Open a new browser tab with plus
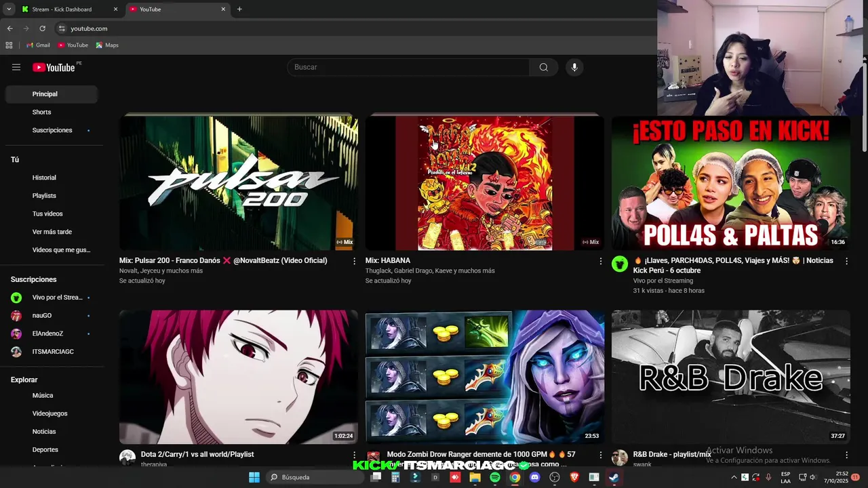This screenshot has height=488, width=868. coord(239,9)
